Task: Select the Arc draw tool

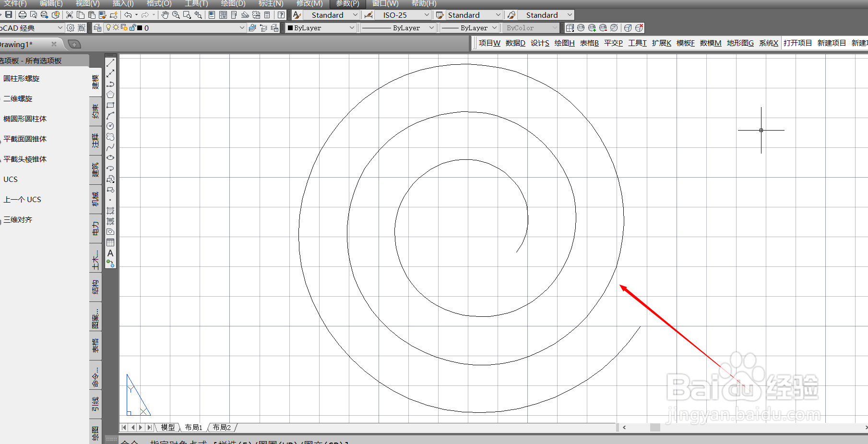Action: [110, 116]
